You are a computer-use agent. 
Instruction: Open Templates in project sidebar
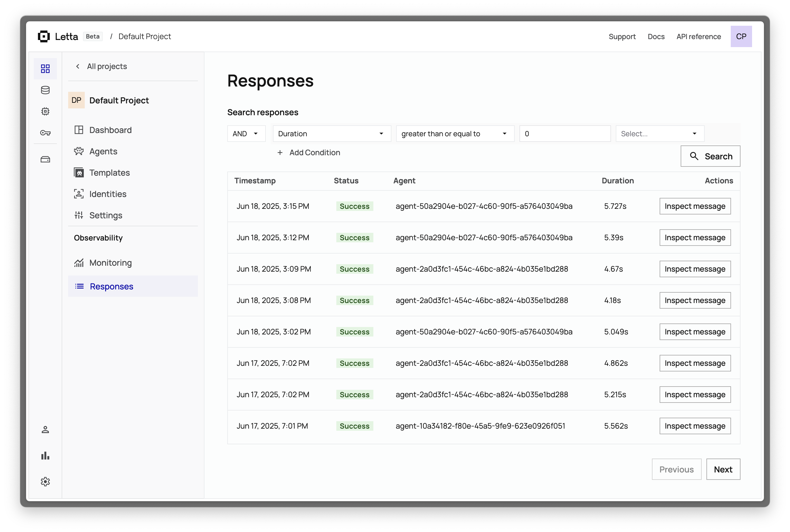point(109,173)
